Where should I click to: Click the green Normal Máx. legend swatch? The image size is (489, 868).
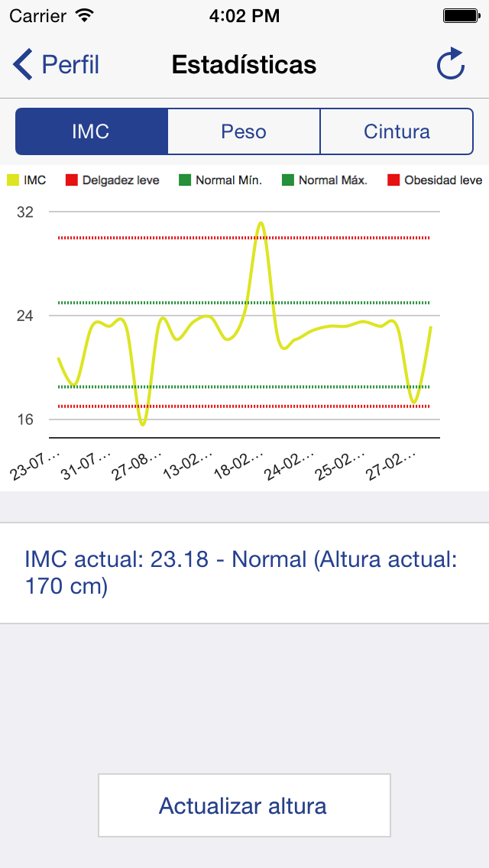pos(288,180)
